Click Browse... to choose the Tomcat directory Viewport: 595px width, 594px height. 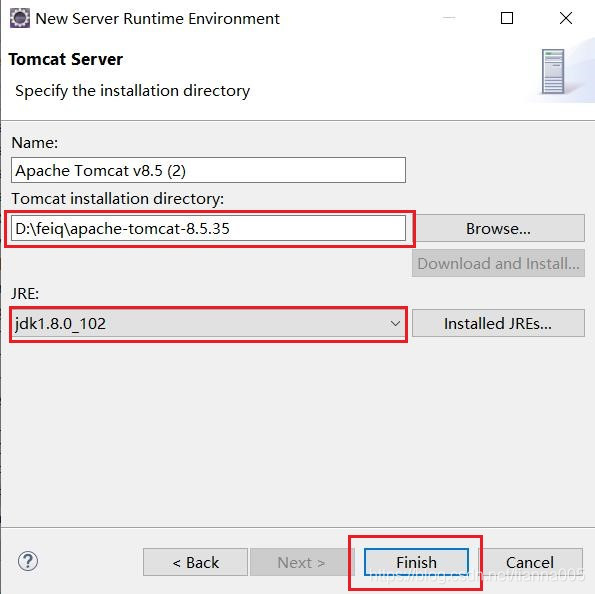[498, 228]
